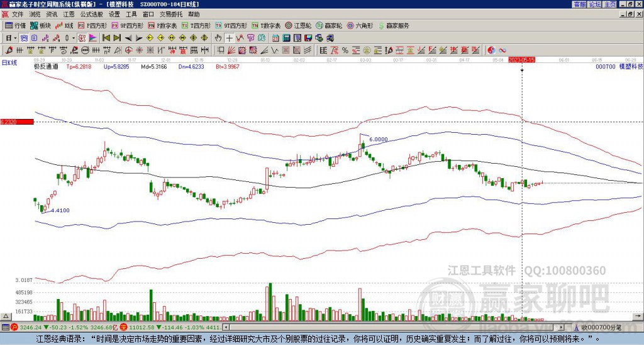Click the 000700 模塑科技 stock label

619,66
